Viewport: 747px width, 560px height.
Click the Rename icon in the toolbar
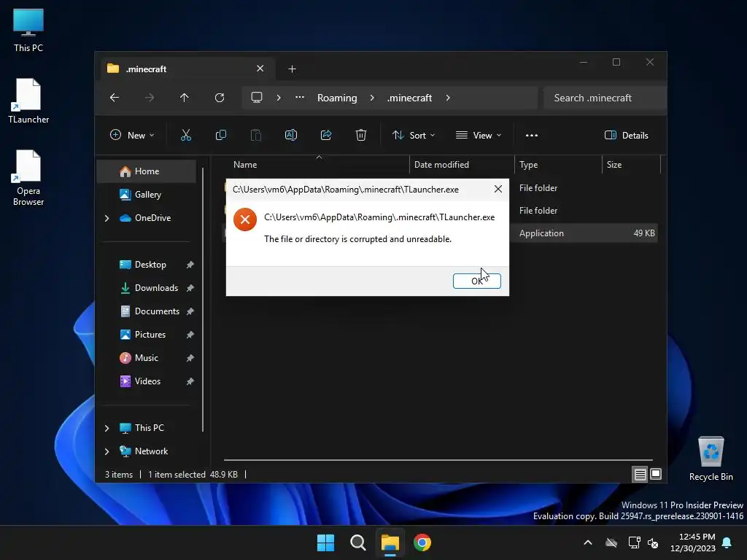(x=290, y=135)
